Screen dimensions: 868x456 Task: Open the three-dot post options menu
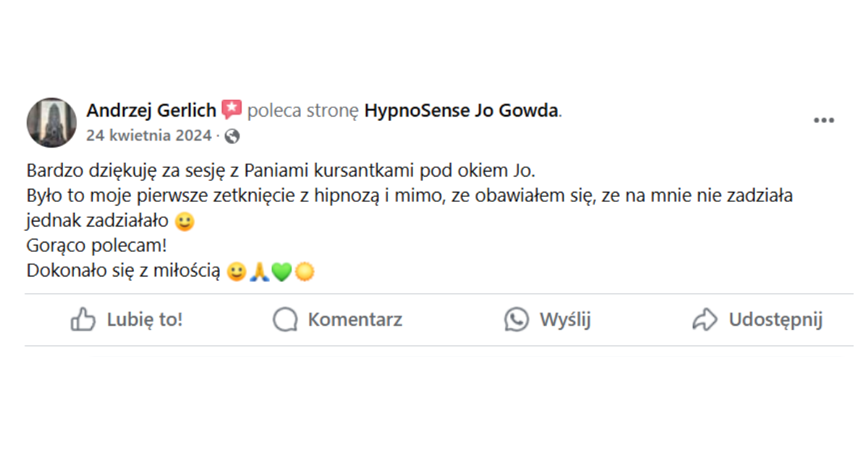pyautogui.click(x=824, y=121)
